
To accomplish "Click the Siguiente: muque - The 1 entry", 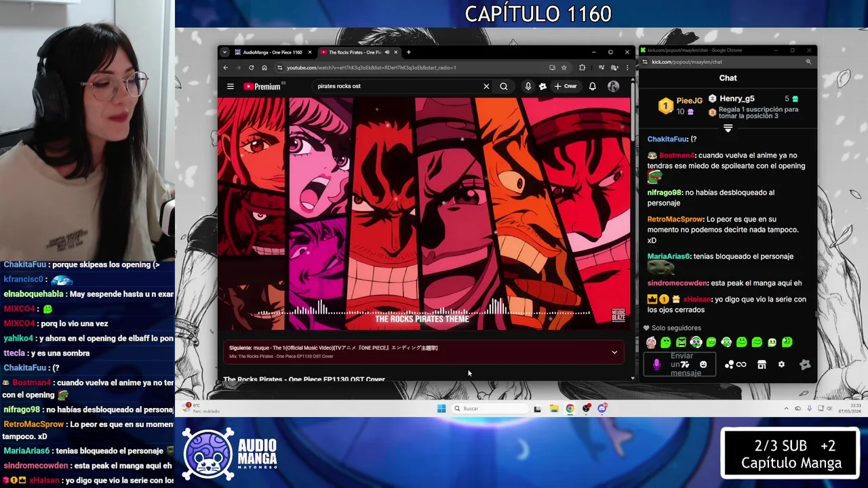I will 333,348.
